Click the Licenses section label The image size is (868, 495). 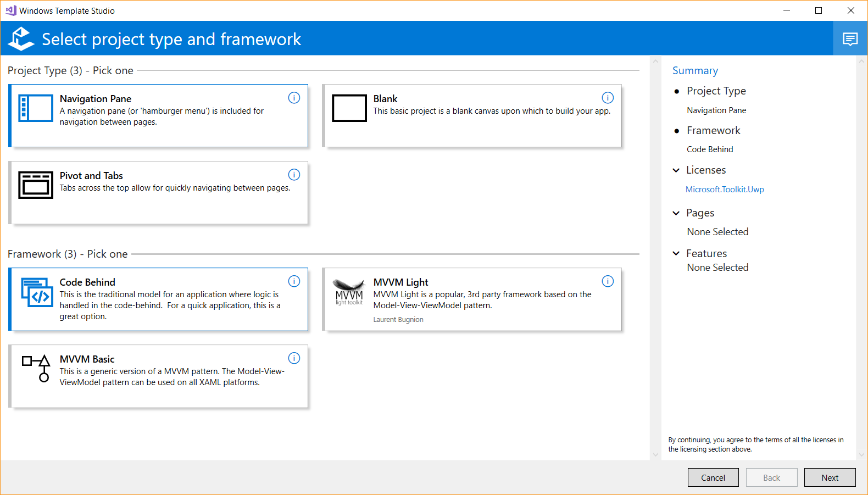[x=706, y=170]
